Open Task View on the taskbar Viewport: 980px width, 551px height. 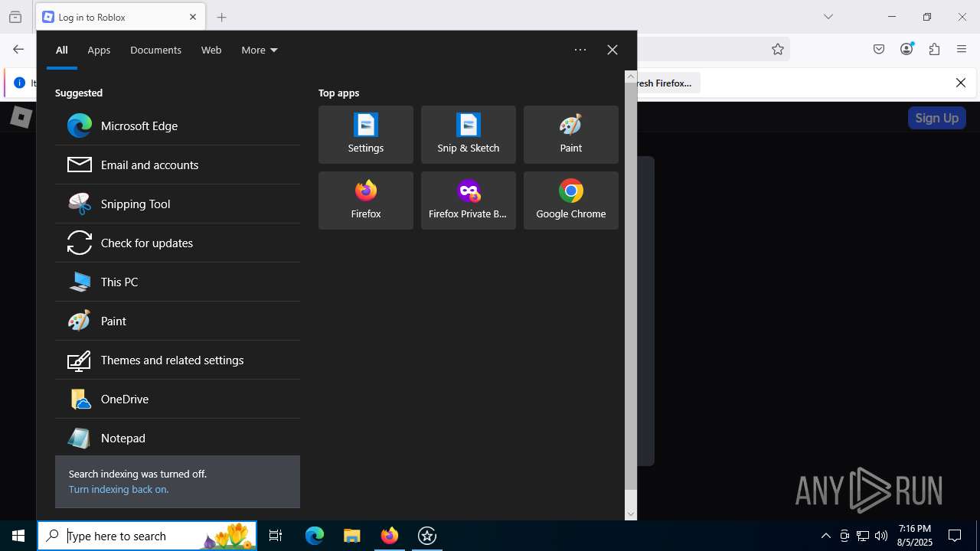tap(276, 536)
